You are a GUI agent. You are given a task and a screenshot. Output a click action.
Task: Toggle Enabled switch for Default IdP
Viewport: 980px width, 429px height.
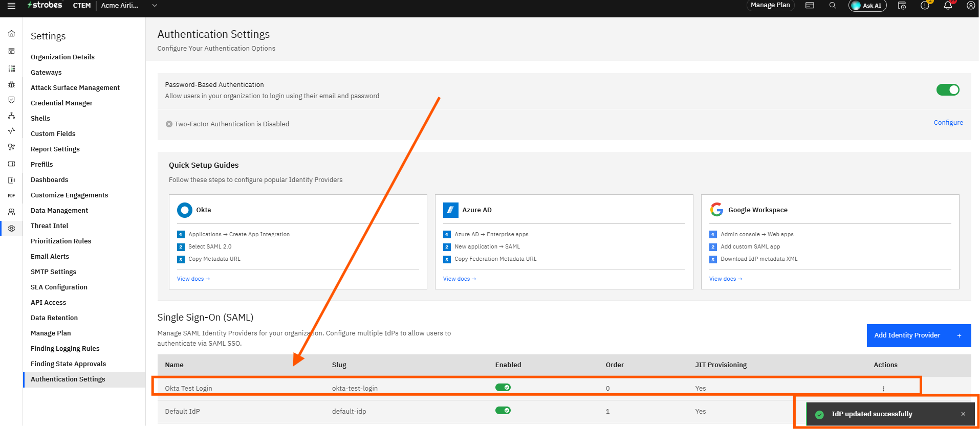pyautogui.click(x=503, y=411)
